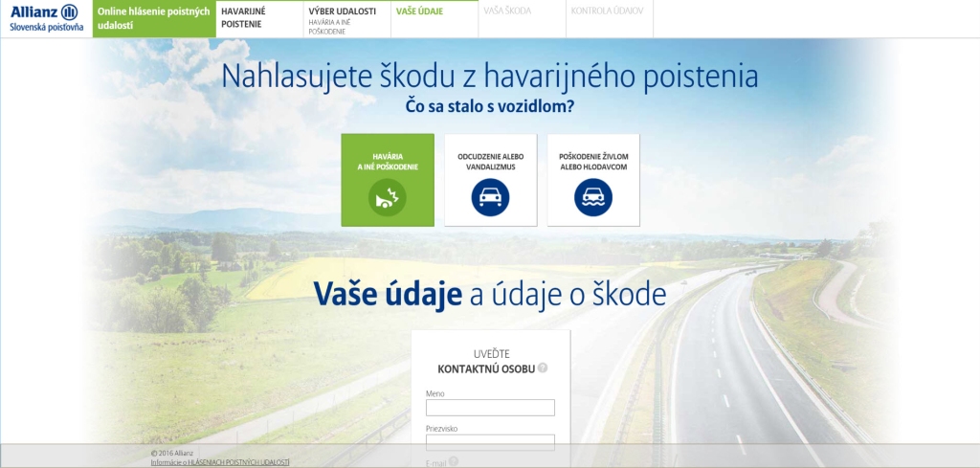The height and width of the screenshot is (468, 980).
Task: Click the flooded car icon under Poškodenie živlom
Action: click(x=593, y=197)
